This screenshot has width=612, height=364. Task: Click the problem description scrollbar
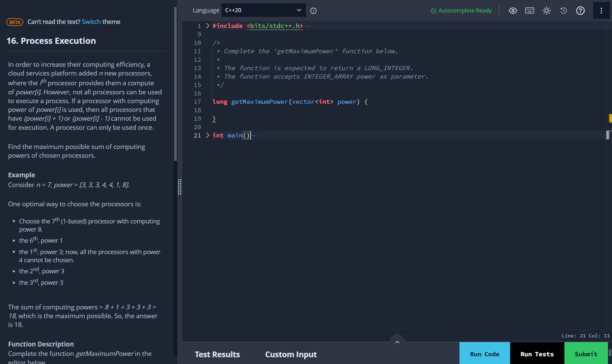click(175, 84)
